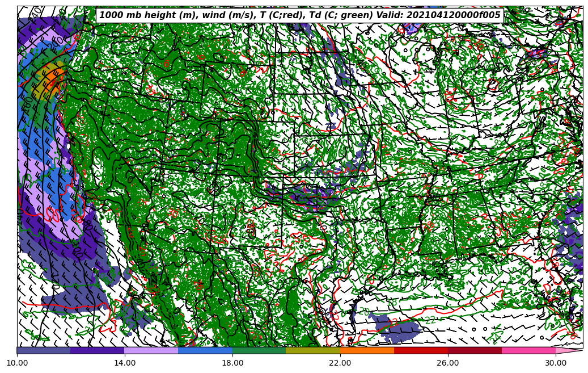Select the hot pink colorbar segment just before 30.00
Viewport: 588px width, 373px height.
coord(529,350)
